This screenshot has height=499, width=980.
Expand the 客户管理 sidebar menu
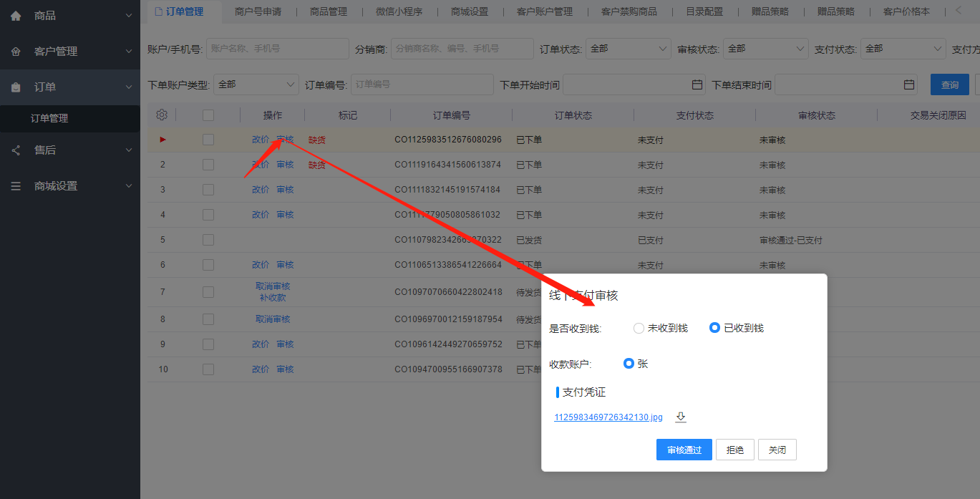click(x=129, y=52)
